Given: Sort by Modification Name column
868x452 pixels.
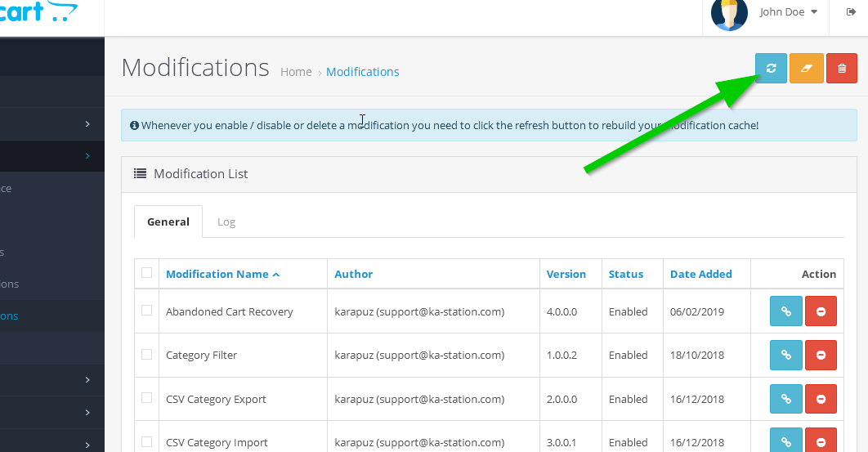Looking at the screenshot, I should point(217,275).
